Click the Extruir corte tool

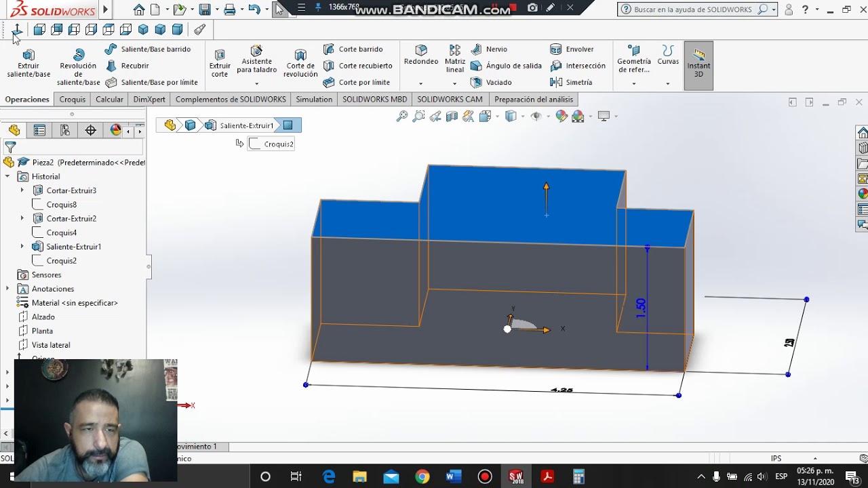click(x=220, y=63)
